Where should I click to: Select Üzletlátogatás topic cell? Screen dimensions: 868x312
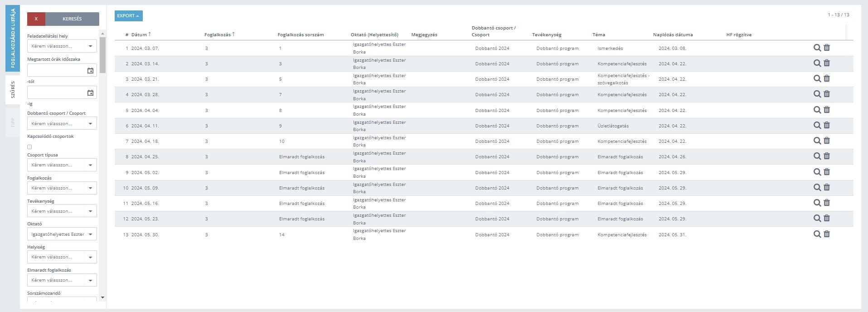pyautogui.click(x=613, y=126)
